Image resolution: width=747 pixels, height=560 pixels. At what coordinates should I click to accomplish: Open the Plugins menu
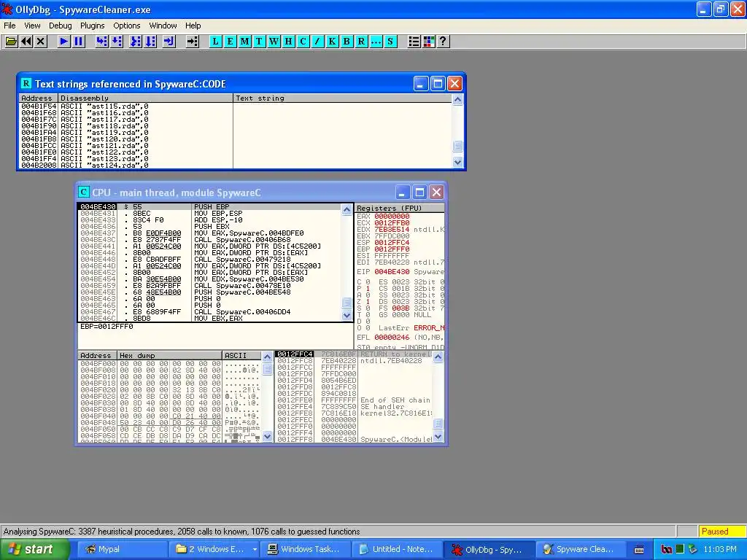(93, 26)
